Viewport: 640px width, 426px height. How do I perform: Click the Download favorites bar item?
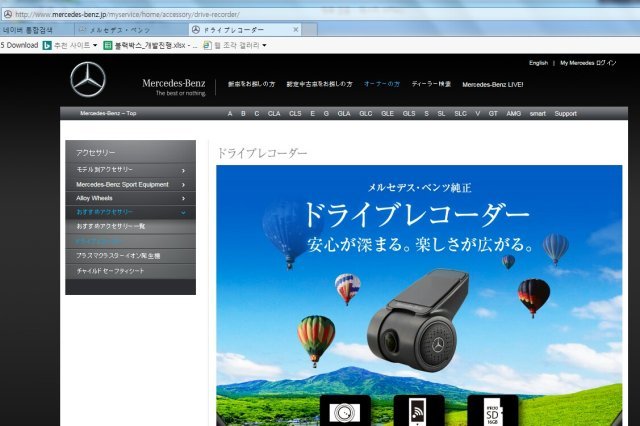click(x=19, y=45)
